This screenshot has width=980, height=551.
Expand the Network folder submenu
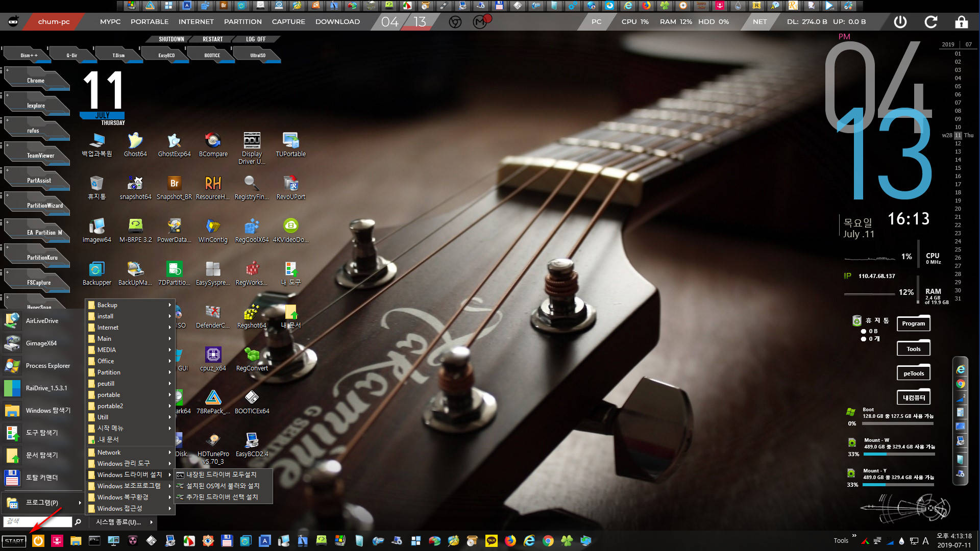130,453
